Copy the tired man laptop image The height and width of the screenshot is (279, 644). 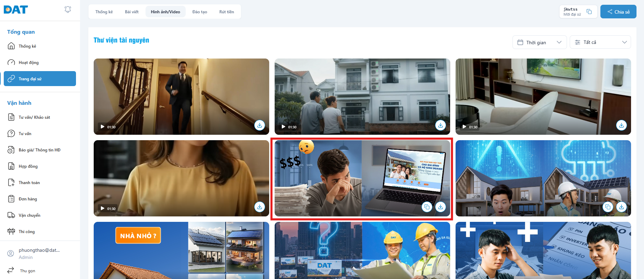tap(427, 207)
